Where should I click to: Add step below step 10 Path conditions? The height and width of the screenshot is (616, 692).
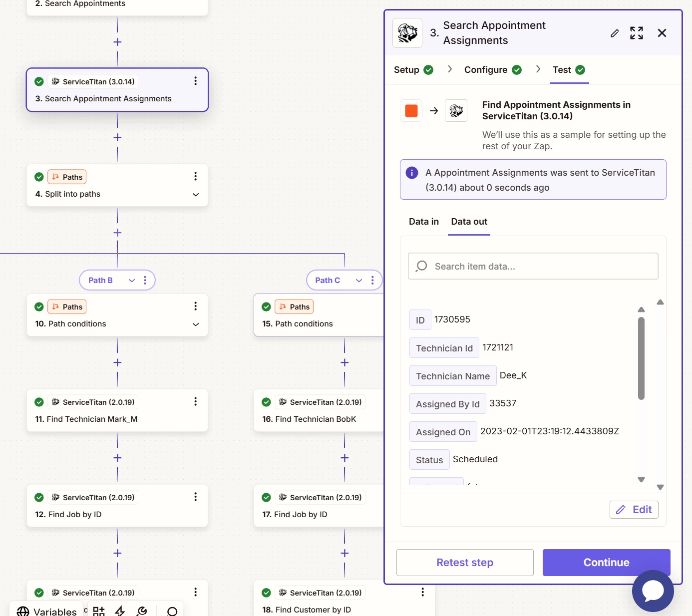pos(117,362)
